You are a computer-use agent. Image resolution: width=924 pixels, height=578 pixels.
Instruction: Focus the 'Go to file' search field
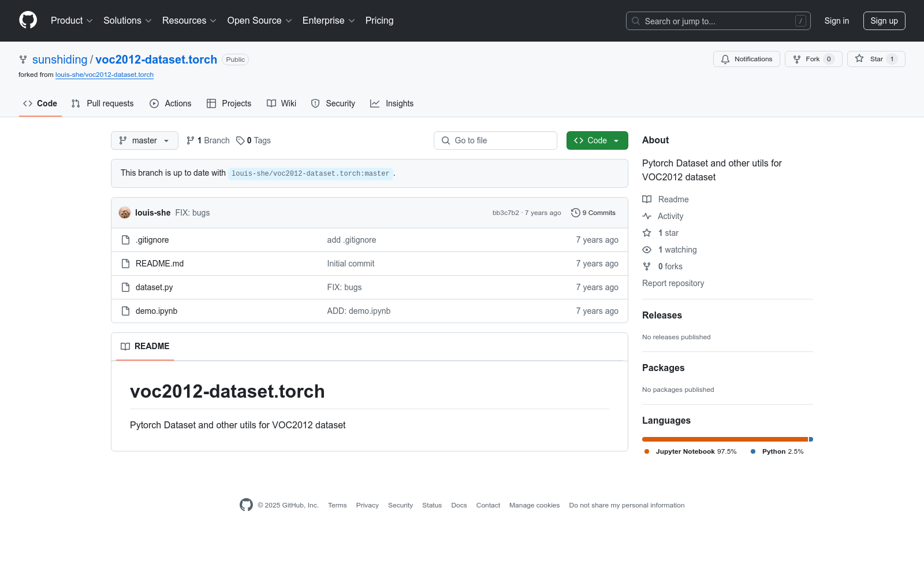tap(495, 140)
